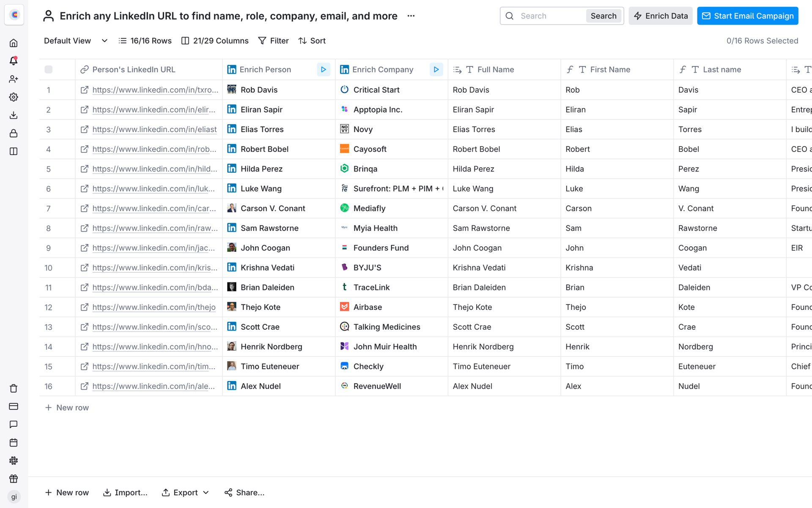The width and height of the screenshot is (812, 508).
Task: Select the Brian Daleiden Enrich Person cell
Action: (279, 287)
